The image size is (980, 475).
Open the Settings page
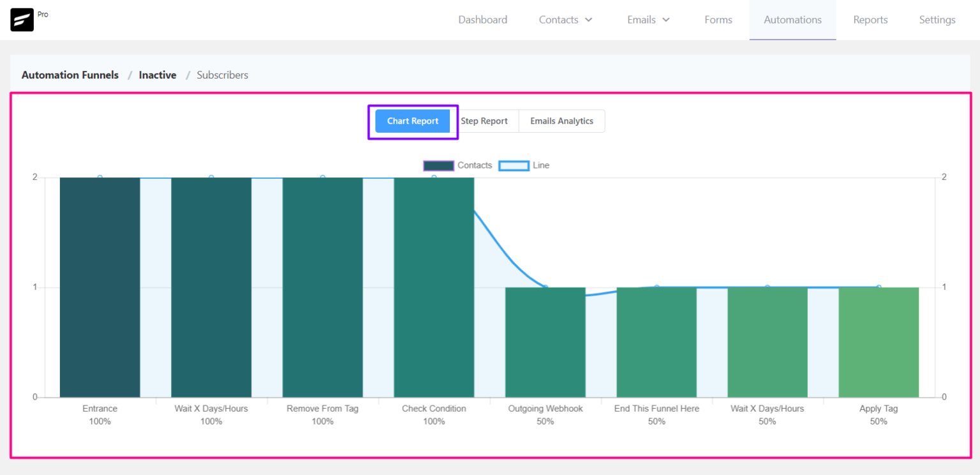937,20
